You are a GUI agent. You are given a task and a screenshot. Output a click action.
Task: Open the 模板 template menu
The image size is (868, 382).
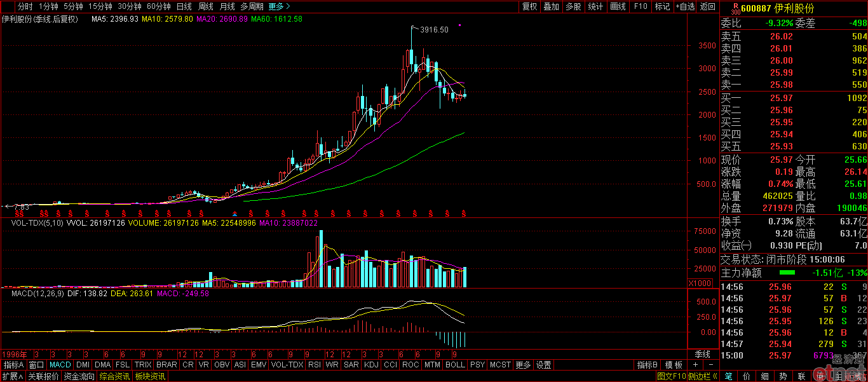click(x=674, y=365)
